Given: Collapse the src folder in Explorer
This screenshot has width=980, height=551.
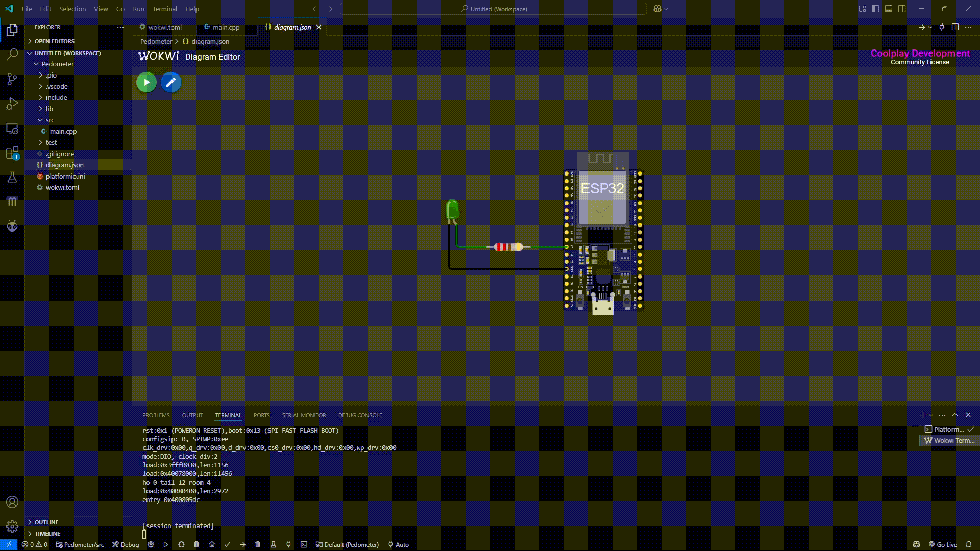Looking at the screenshot, I should [x=50, y=120].
